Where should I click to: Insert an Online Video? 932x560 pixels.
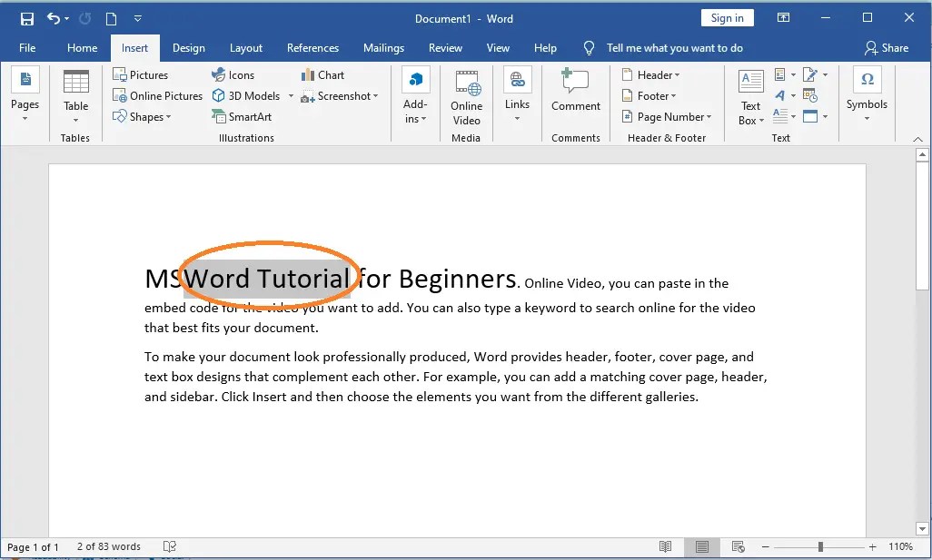tap(466, 98)
